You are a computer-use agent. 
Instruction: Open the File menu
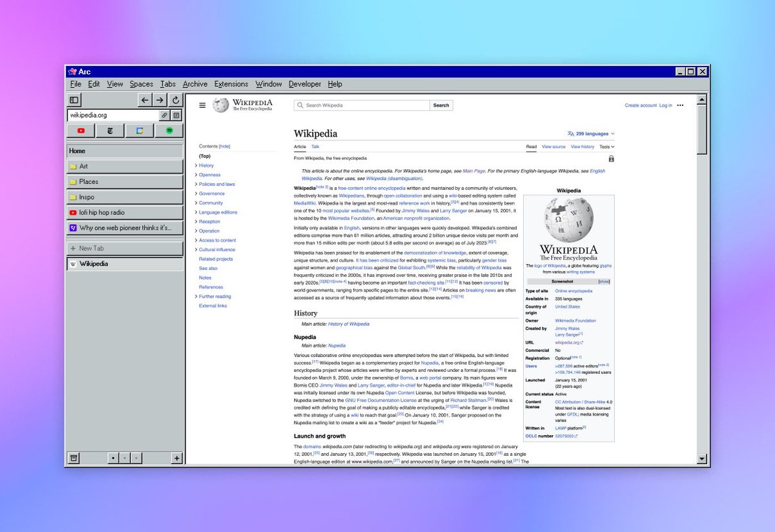pos(76,84)
